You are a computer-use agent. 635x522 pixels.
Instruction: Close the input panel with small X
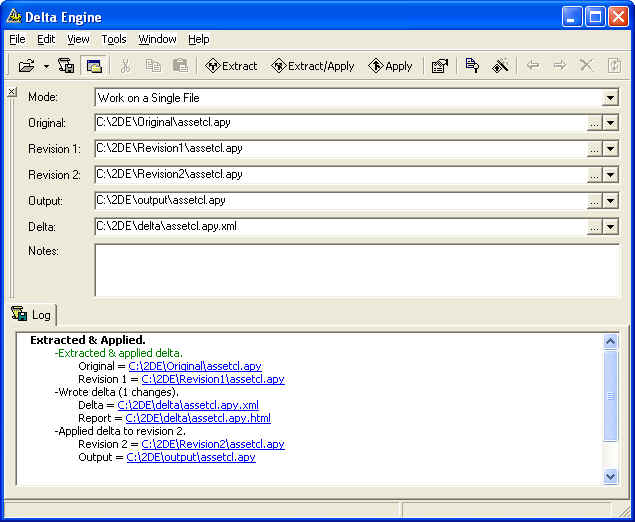12,92
